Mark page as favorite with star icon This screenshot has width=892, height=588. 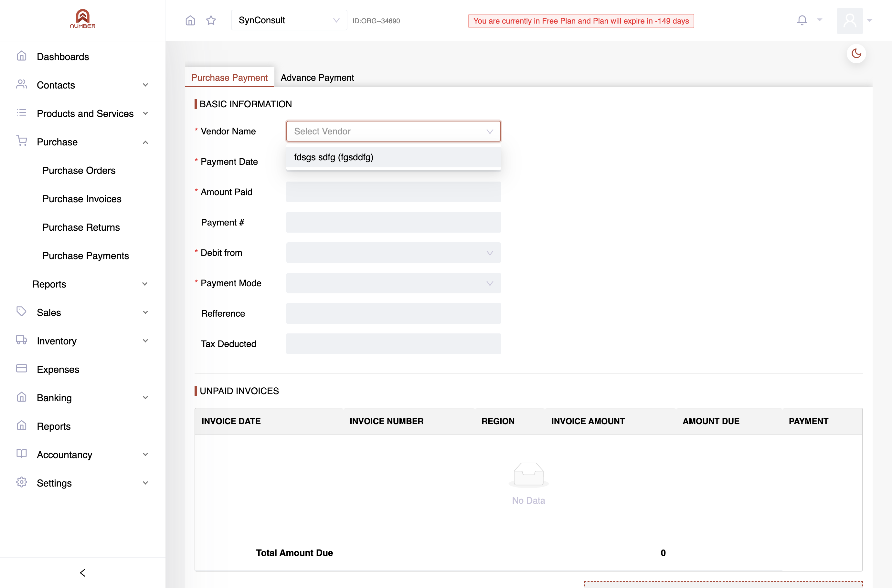[x=211, y=20]
